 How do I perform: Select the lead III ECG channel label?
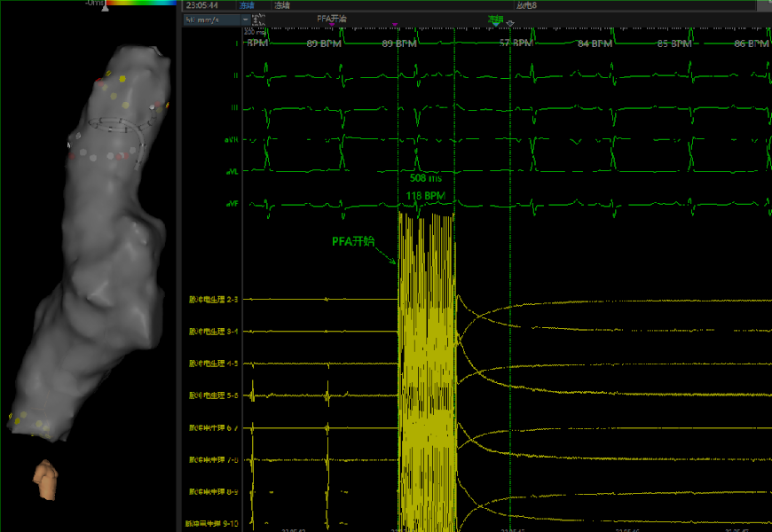(234, 108)
